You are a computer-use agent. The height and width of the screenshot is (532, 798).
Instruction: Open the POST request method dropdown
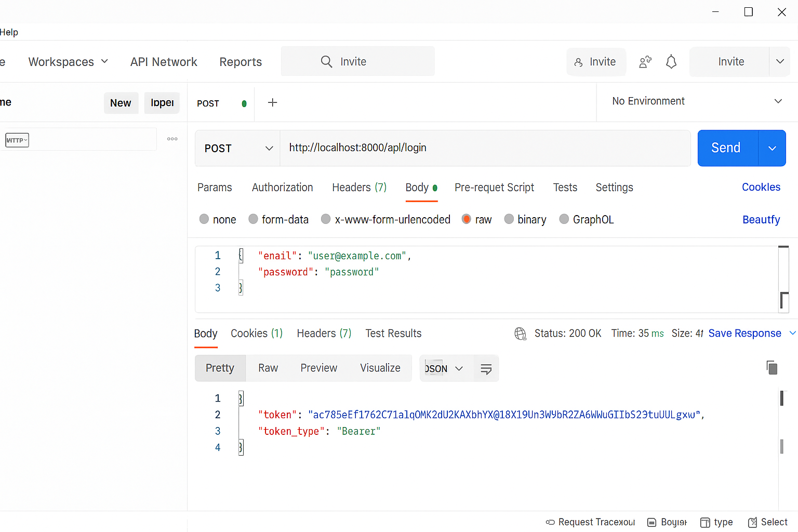237,148
